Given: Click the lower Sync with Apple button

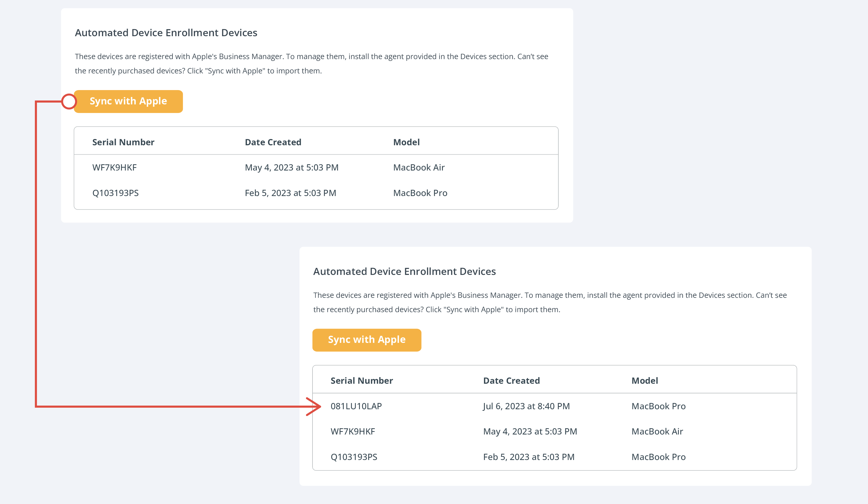Looking at the screenshot, I should point(367,340).
